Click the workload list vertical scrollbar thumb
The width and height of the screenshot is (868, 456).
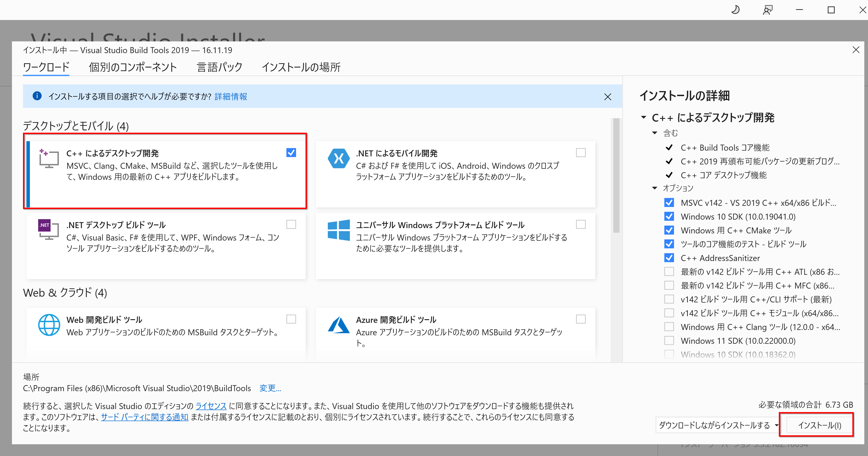coord(616,176)
